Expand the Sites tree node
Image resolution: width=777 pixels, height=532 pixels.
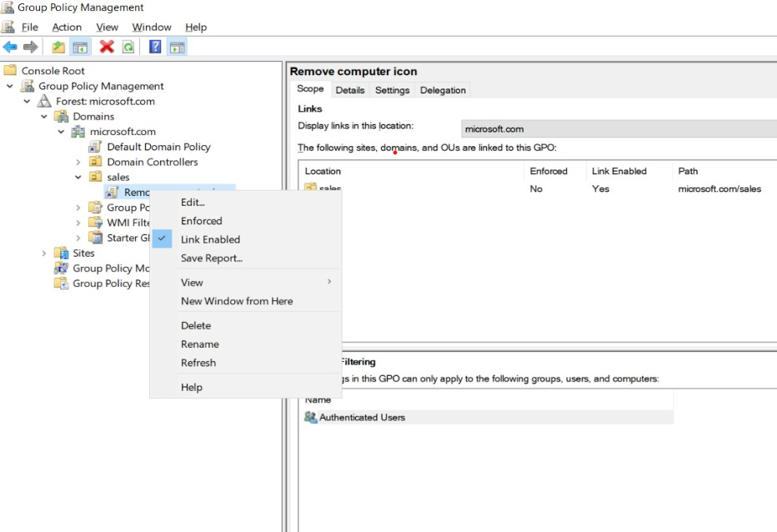pyautogui.click(x=44, y=253)
